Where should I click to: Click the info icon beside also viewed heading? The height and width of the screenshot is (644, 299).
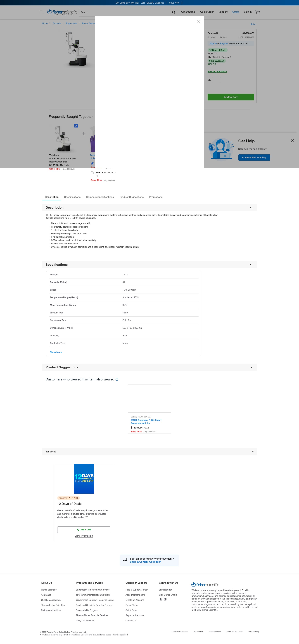(117, 379)
